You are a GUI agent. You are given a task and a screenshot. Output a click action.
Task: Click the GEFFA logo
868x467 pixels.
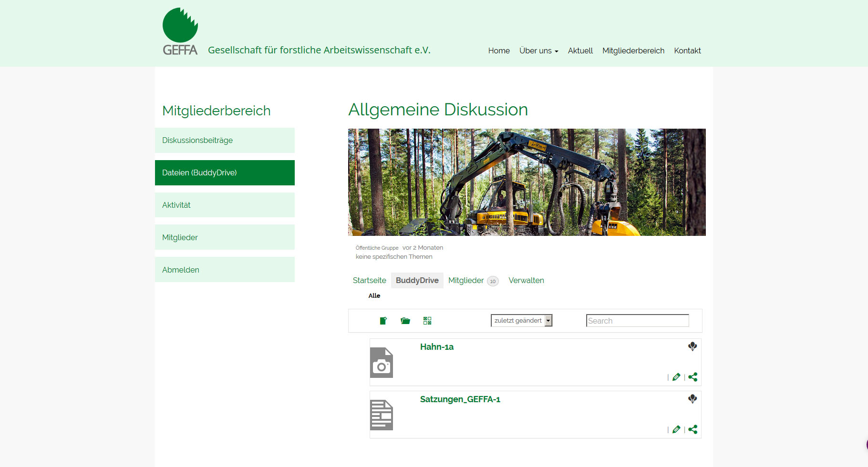[180, 31]
